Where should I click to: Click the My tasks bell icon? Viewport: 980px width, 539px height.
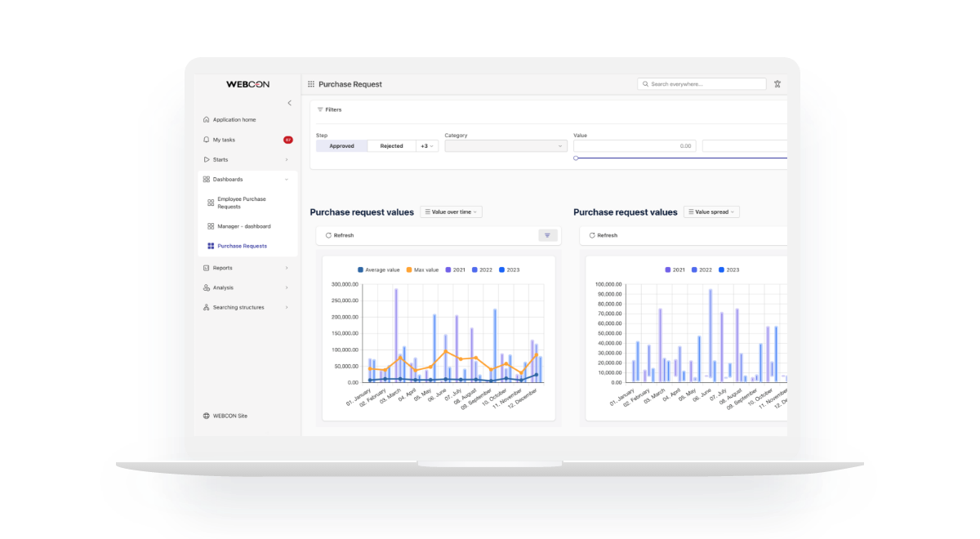[x=207, y=140]
